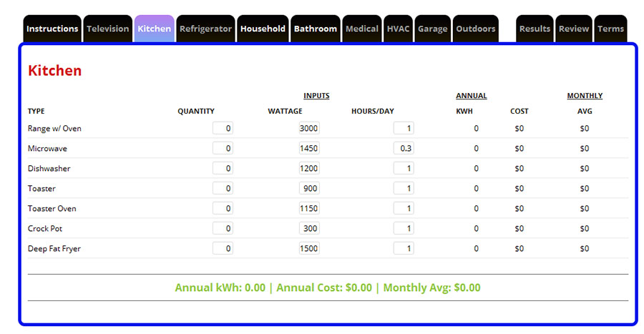Click the Microwave hours/day field
Viewport: 644px width, 334px height.
point(404,149)
